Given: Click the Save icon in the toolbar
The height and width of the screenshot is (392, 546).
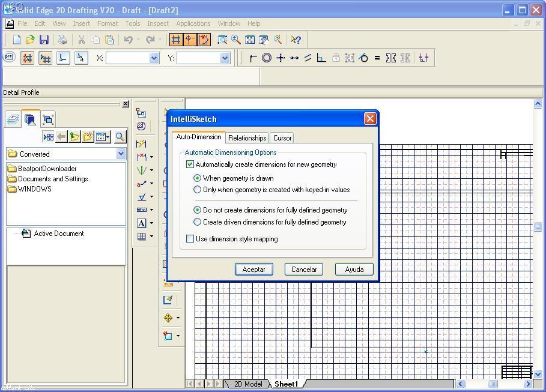Looking at the screenshot, I should (x=44, y=40).
